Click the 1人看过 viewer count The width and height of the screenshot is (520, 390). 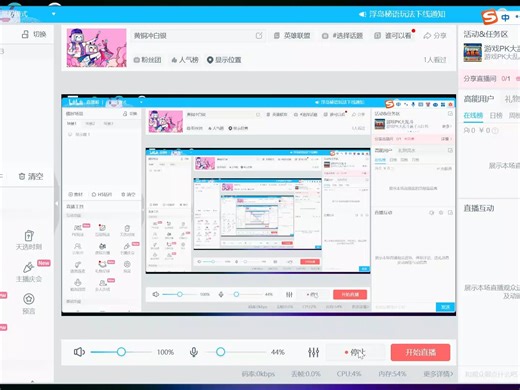coord(435,60)
